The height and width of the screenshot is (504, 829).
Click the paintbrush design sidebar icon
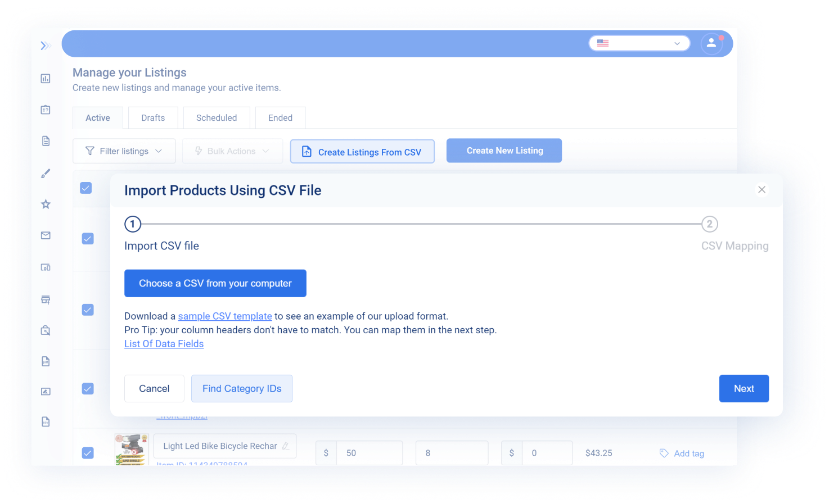point(46,173)
